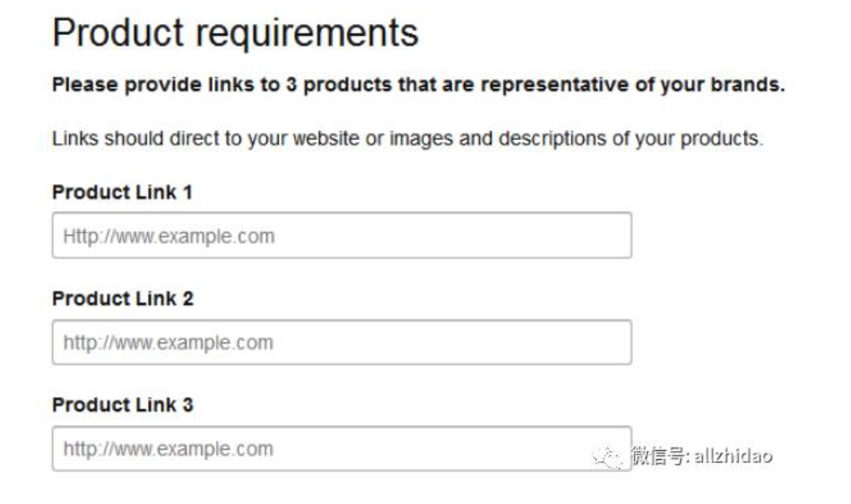Click the "Http://www.example.com" placeholder with capital H
The image size is (851, 504).
169,237
